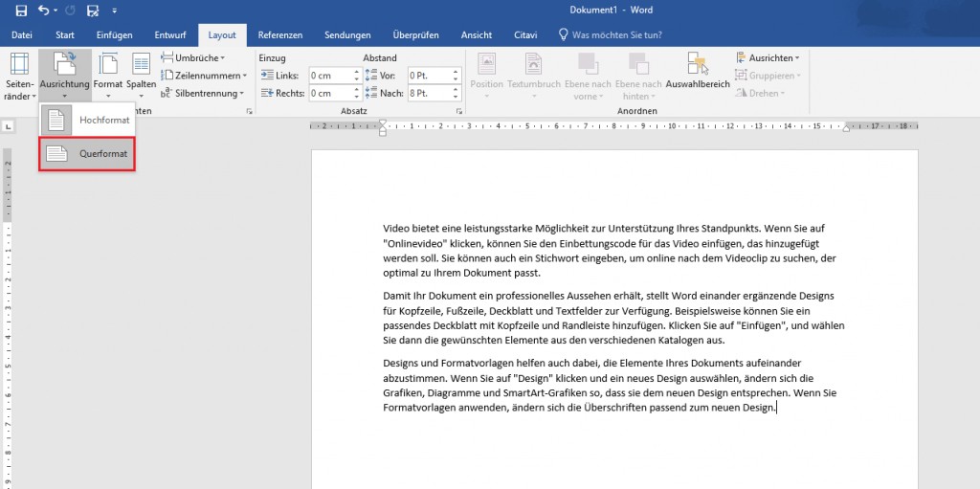Click the Undo arrow icon
Screen dimensions: 980x489
coord(44,11)
